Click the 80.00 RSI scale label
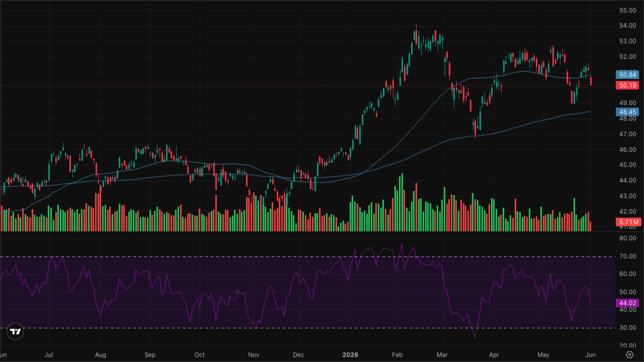The height and width of the screenshot is (362, 644). [x=627, y=238]
